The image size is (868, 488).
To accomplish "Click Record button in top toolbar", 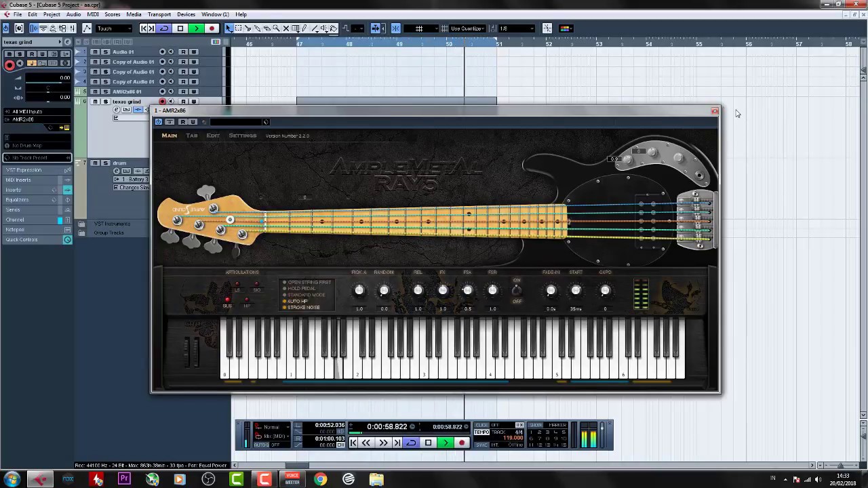I will coord(212,28).
